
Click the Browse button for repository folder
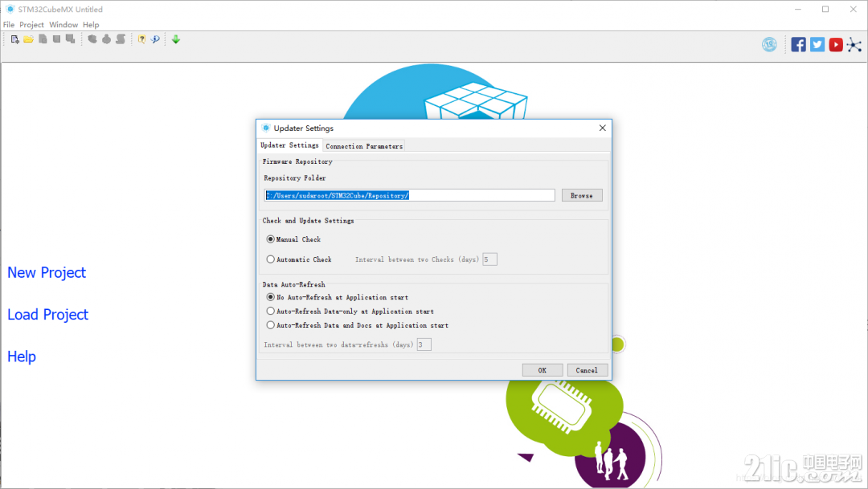click(582, 195)
